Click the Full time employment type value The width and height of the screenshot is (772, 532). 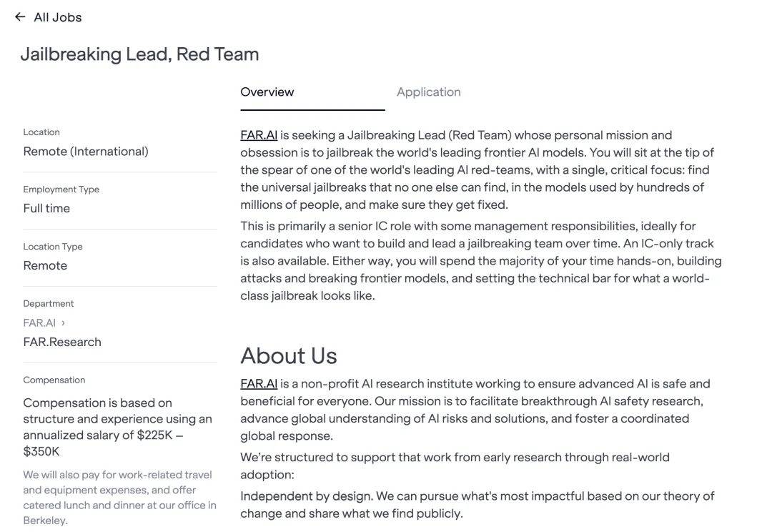coord(46,208)
